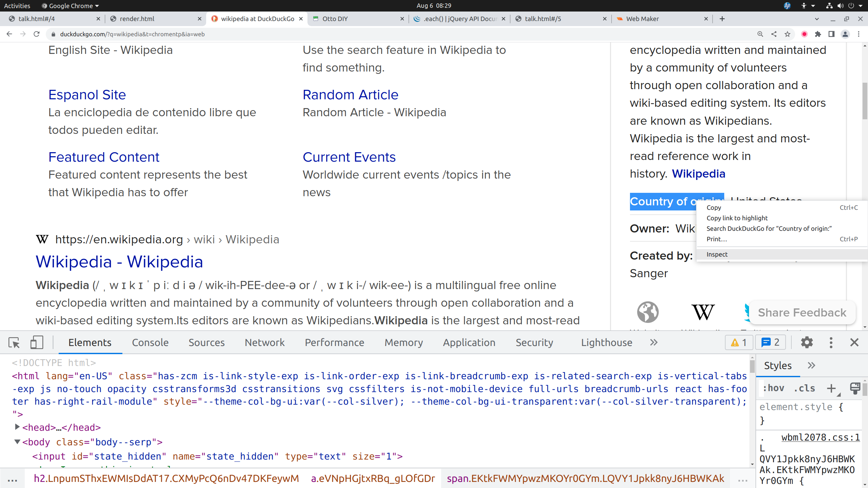The width and height of the screenshot is (868, 488).
Task: Open DevTools settings gear
Action: (x=807, y=343)
